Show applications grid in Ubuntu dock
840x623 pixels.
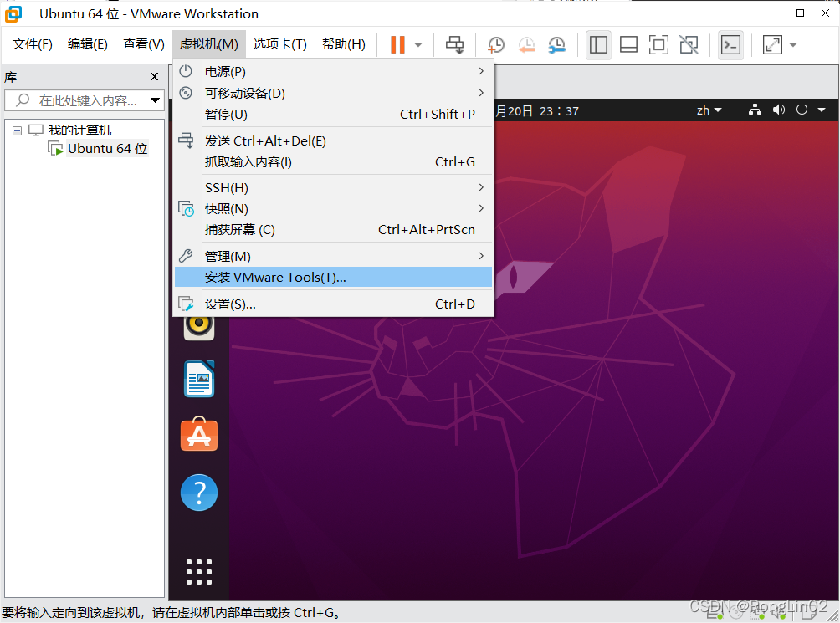pyautogui.click(x=199, y=572)
